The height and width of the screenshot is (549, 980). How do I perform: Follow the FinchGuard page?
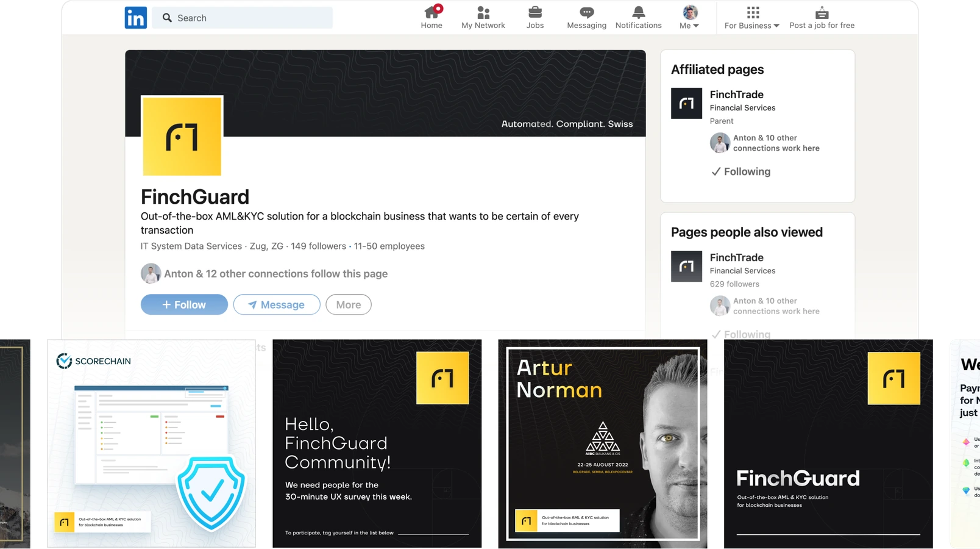pyautogui.click(x=184, y=304)
